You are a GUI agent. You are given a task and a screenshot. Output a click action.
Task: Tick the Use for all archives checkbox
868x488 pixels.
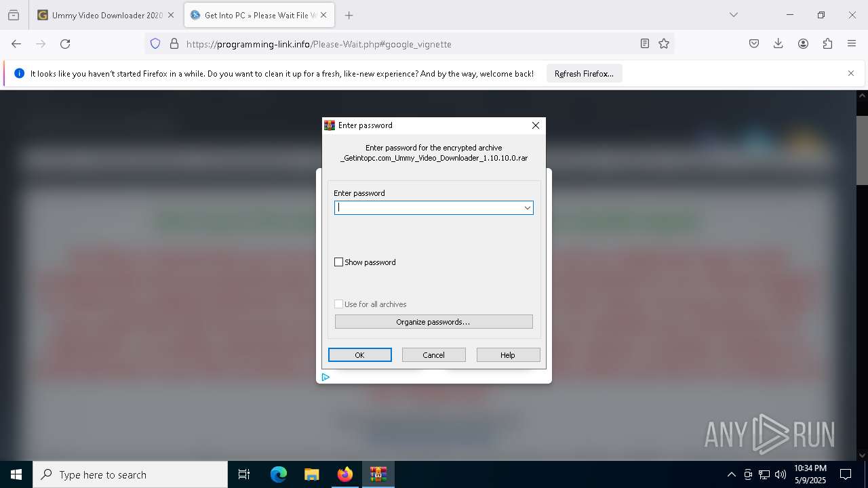(x=338, y=304)
